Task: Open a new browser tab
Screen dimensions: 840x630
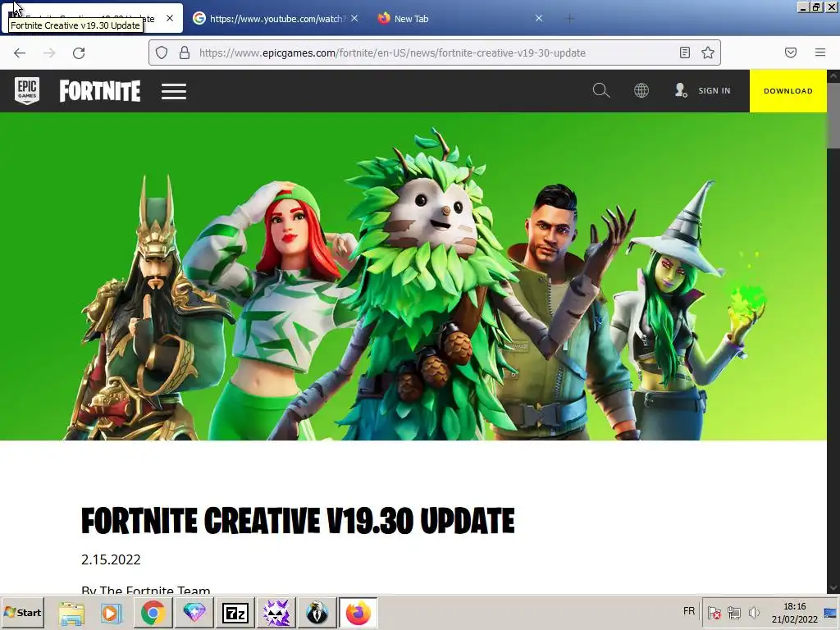Action: click(570, 19)
